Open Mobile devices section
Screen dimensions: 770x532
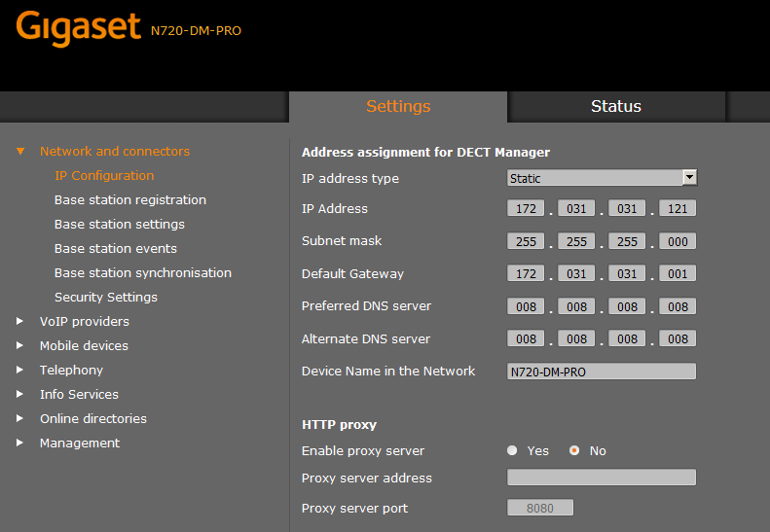coord(84,345)
